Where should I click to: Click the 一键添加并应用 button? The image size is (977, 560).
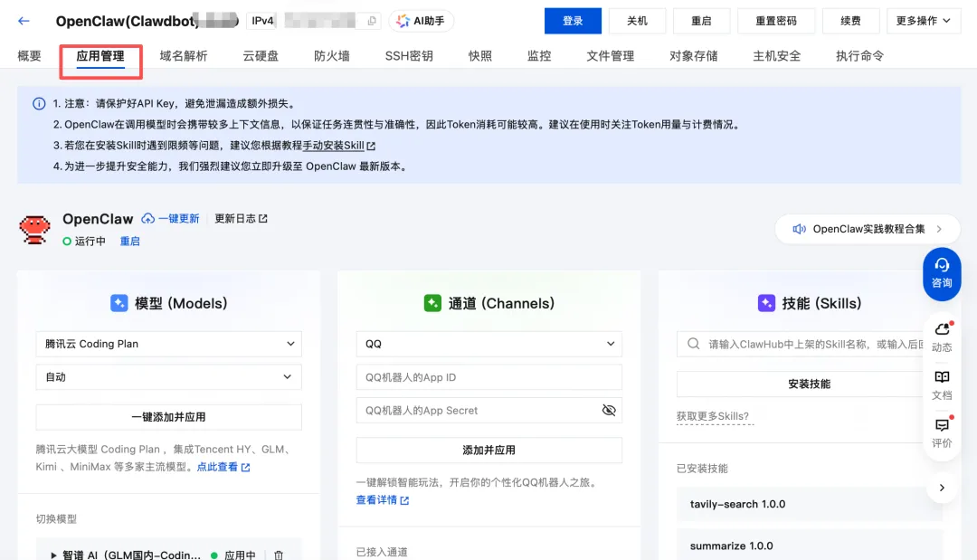[169, 417]
